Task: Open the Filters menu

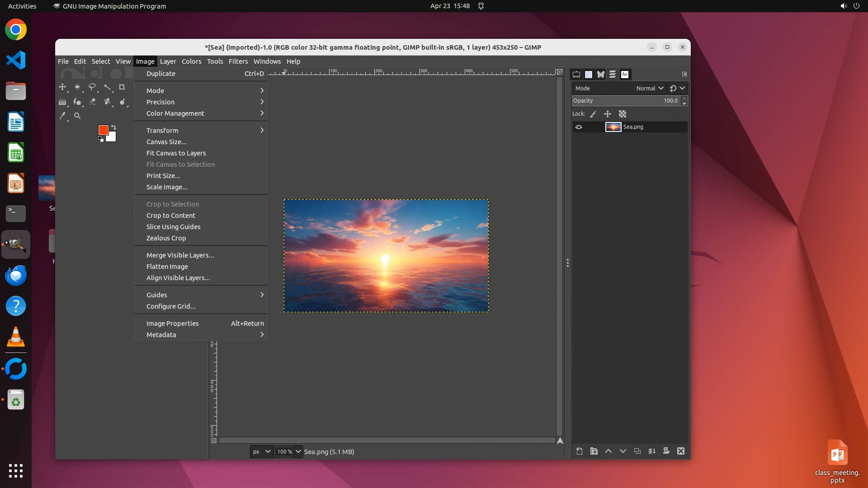Action: (238, 61)
